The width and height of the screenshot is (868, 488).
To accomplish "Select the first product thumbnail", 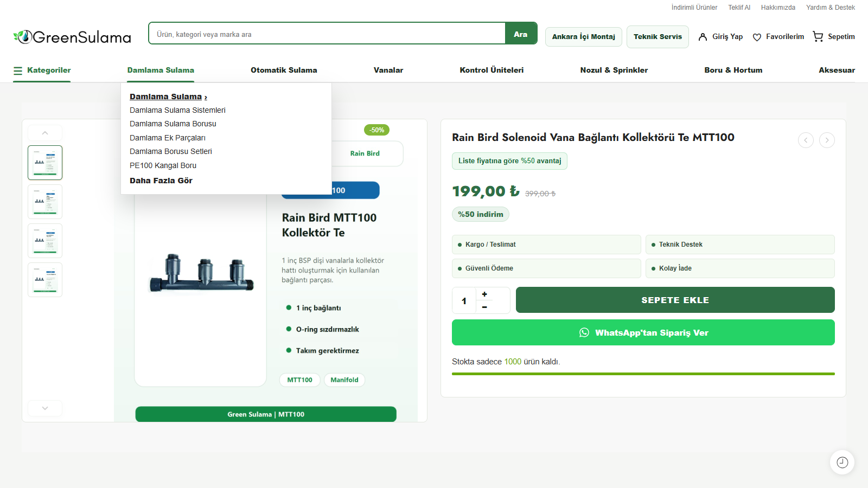I will [45, 163].
